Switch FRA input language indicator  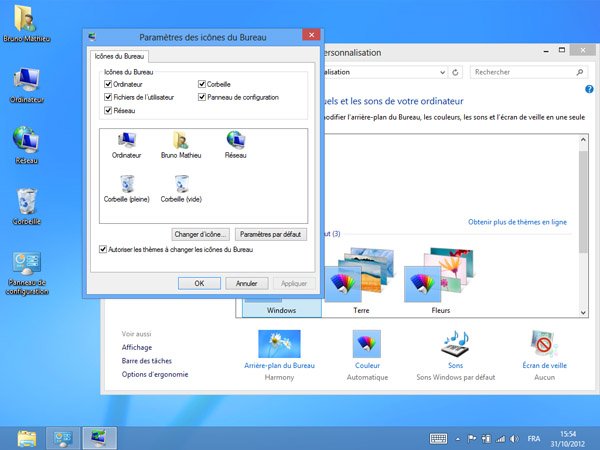coord(534,439)
